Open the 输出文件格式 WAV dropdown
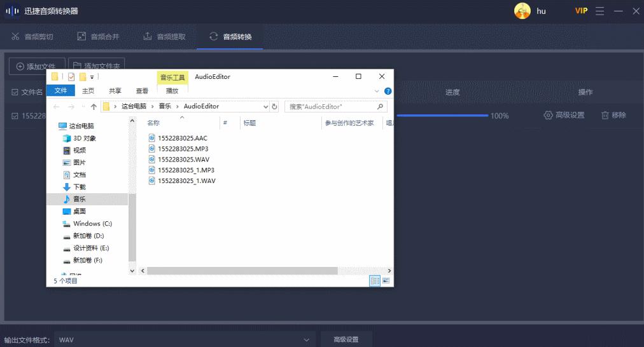This screenshot has width=644, height=347. [x=185, y=339]
